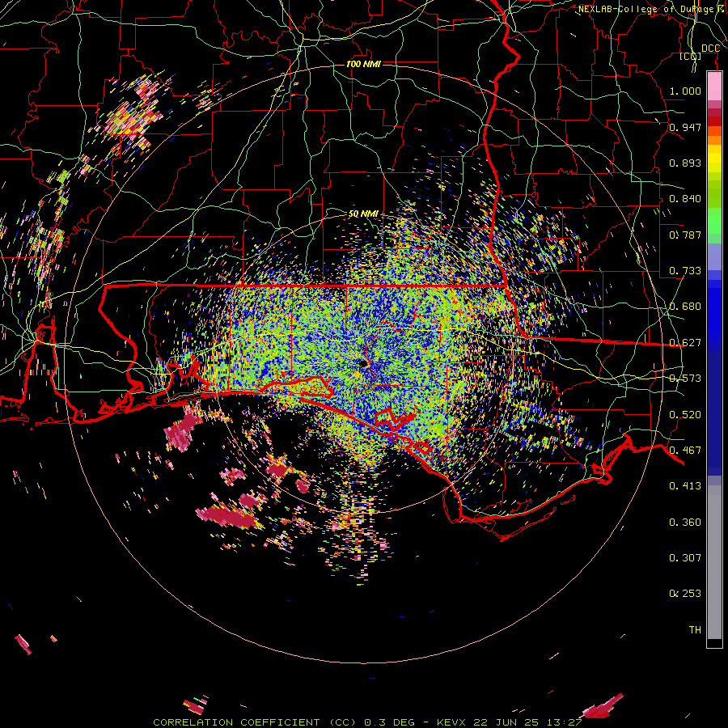Viewport: 728px width, 728px height.
Task: Select the 0.307 scale value
Action: (x=685, y=558)
